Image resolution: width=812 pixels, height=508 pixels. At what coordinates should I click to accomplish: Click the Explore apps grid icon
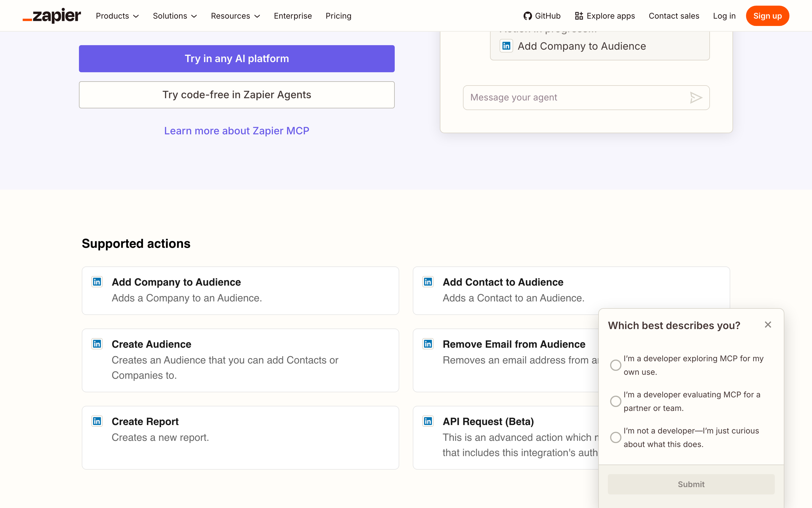tap(579, 16)
